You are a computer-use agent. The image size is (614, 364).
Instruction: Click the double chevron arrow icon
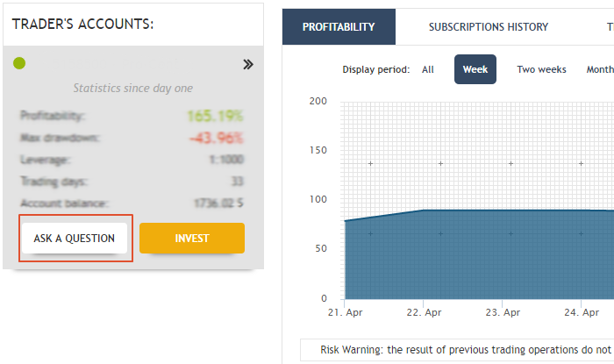pyautogui.click(x=248, y=64)
